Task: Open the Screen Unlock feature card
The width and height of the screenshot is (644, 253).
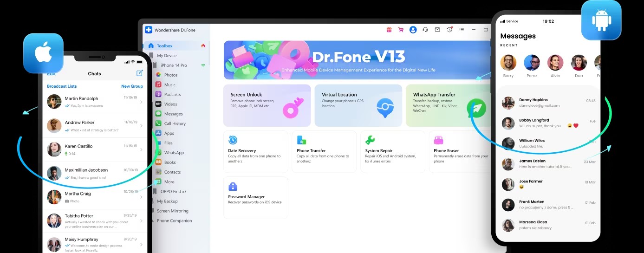Action: pyautogui.click(x=267, y=105)
